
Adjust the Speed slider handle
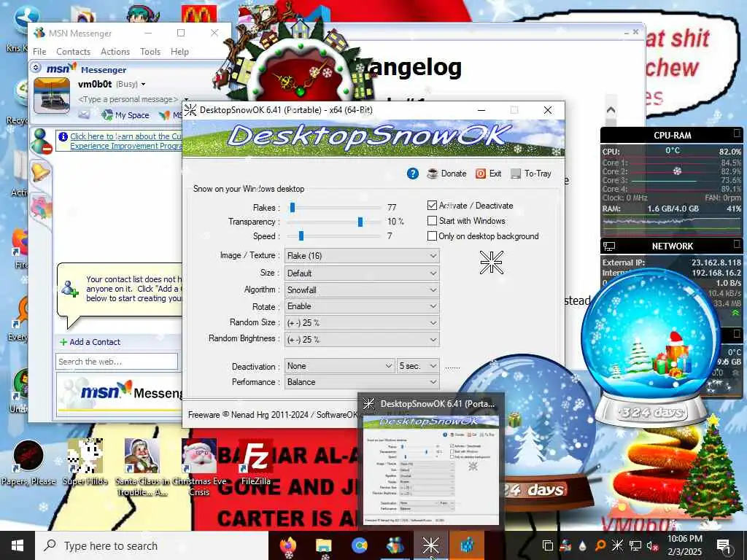[301, 236]
